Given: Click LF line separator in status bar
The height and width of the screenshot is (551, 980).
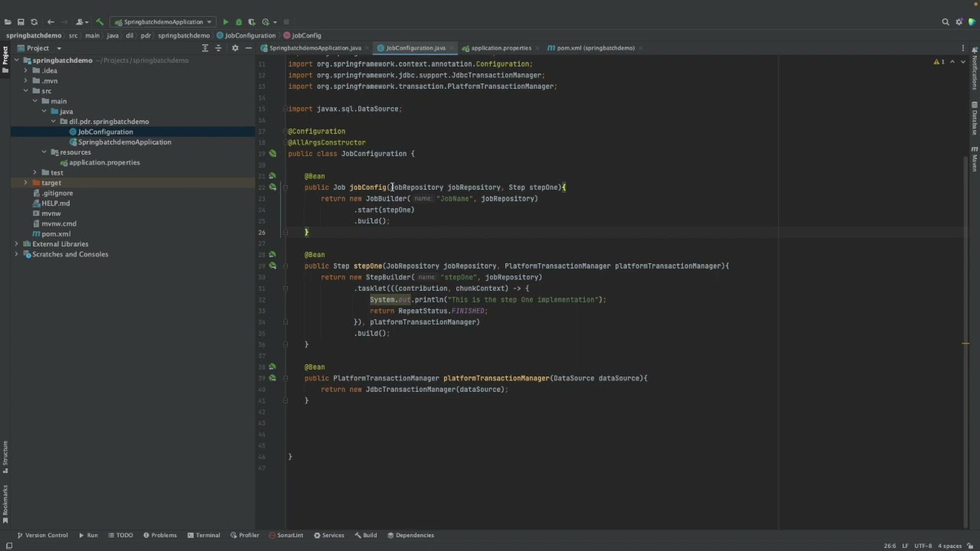Looking at the screenshot, I should pyautogui.click(x=905, y=546).
